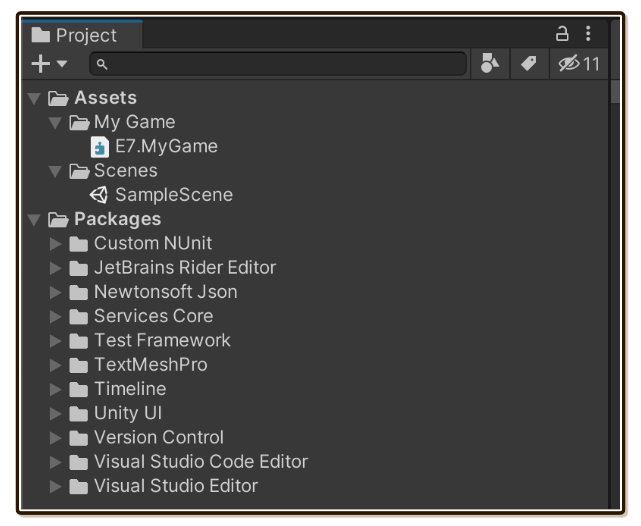
Task: Click the Packages open-folder icon
Action: (x=58, y=220)
